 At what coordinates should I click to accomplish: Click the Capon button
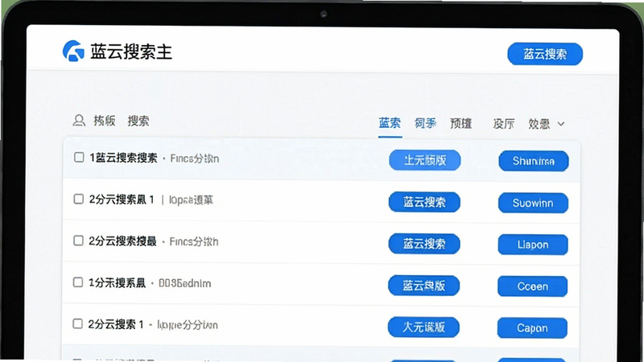(532, 328)
